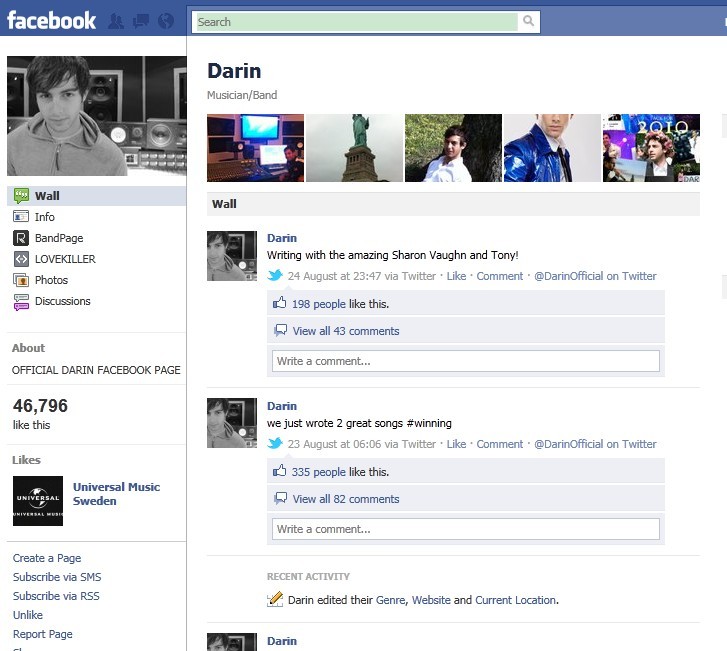Open the photo of Darin by tree

[453, 148]
